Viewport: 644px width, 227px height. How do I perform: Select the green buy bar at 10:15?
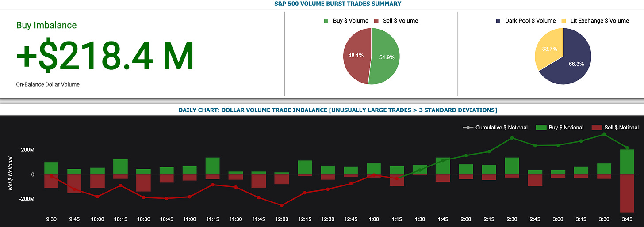point(120,167)
